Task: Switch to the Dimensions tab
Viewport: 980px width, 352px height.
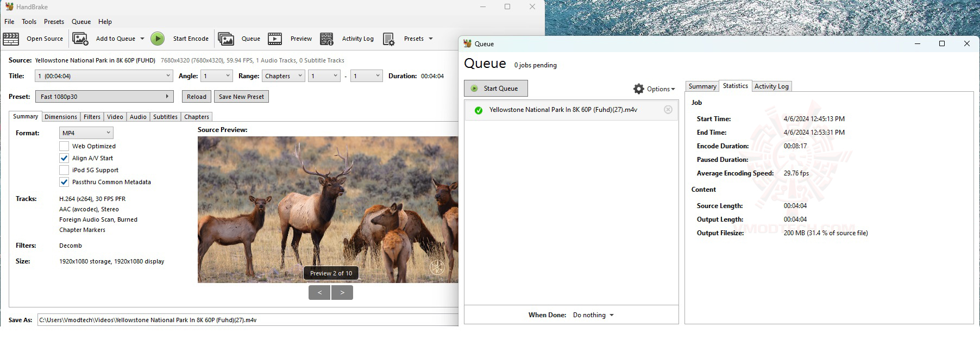Action: click(x=61, y=117)
